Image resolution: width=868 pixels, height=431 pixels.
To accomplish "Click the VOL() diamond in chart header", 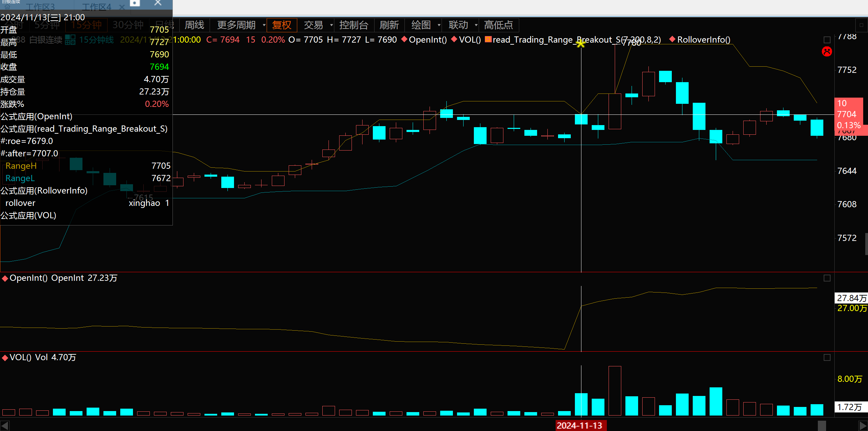I will tap(454, 40).
